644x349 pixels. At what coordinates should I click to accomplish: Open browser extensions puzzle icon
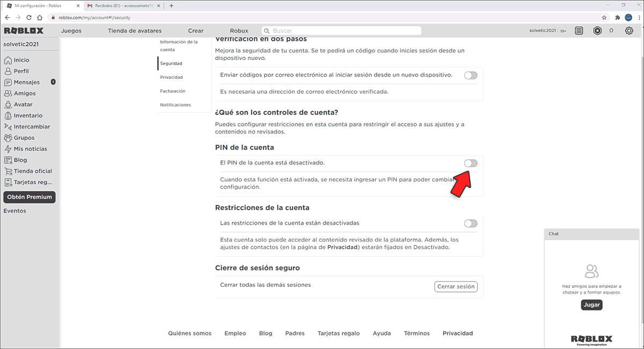tap(617, 17)
